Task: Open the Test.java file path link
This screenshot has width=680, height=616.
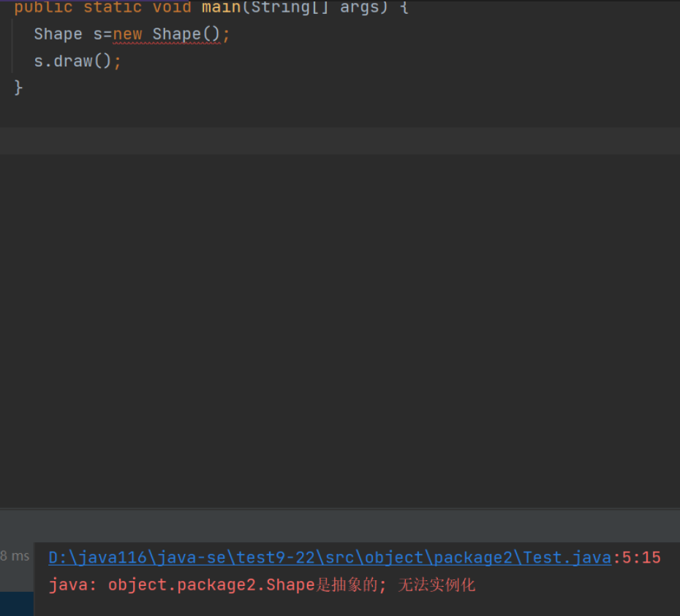Action: (330, 558)
